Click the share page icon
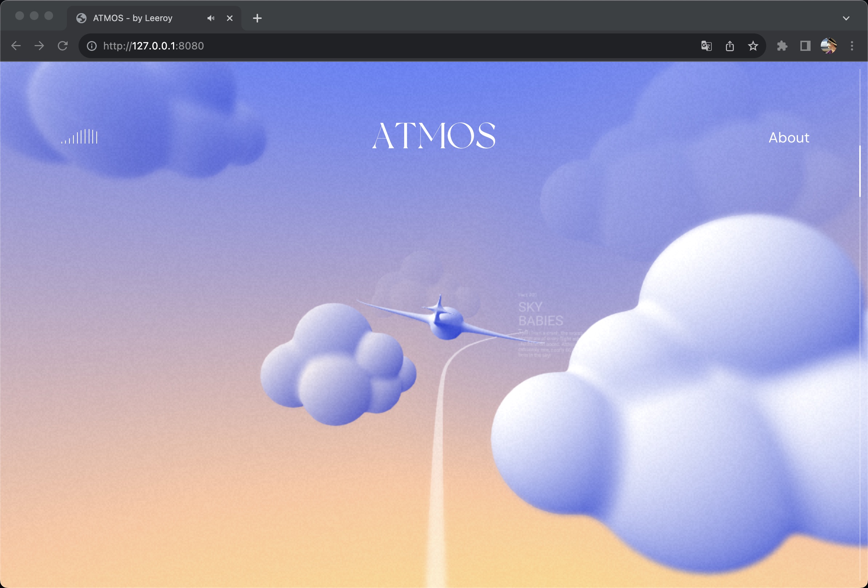Screen dimensions: 868x588 [730, 46]
